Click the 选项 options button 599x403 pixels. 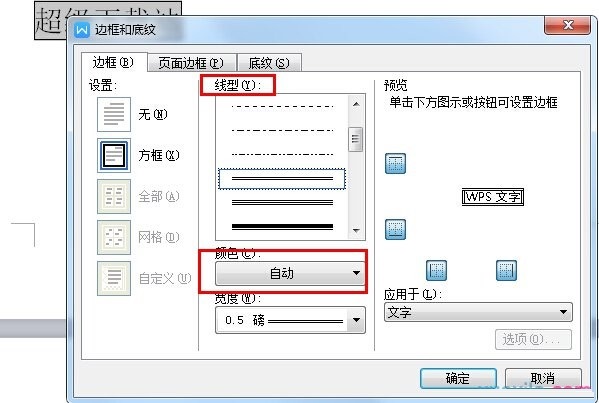533,339
